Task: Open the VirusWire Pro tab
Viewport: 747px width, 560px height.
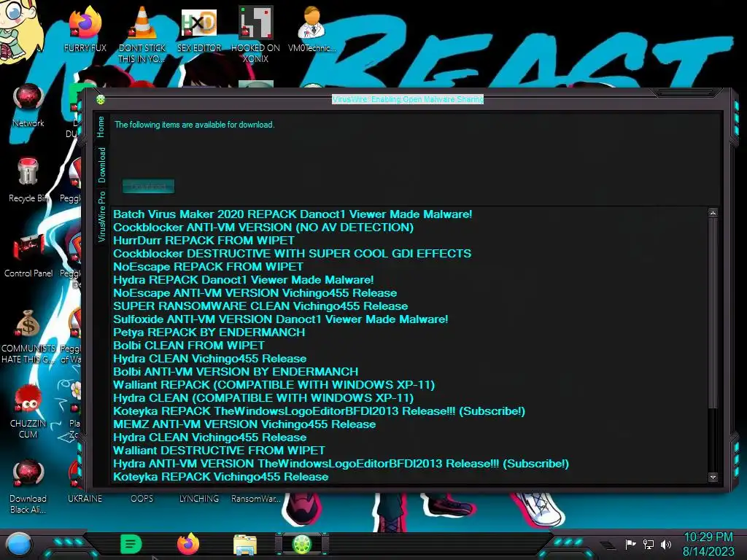Action: 101,217
